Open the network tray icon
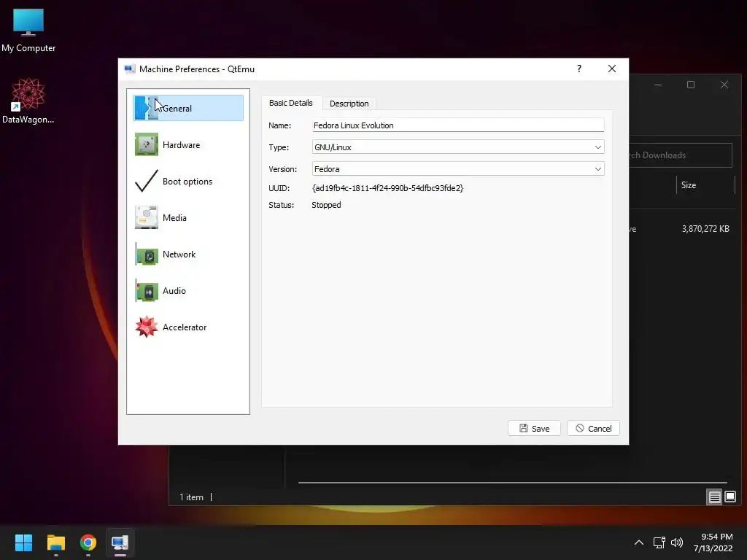The height and width of the screenshot is (560, 747). pos(659,542)
